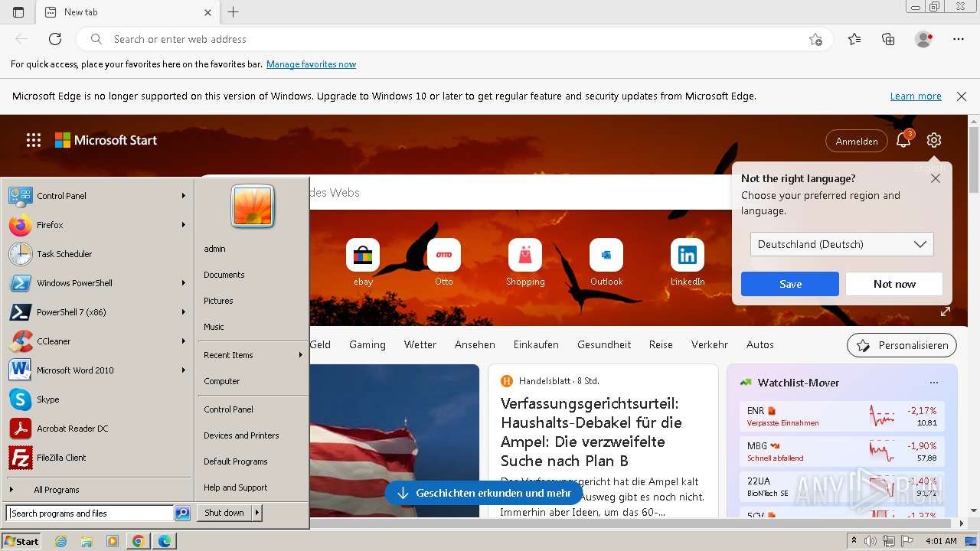
Task: Open the notifications bell
Action: tap(904, 140)
